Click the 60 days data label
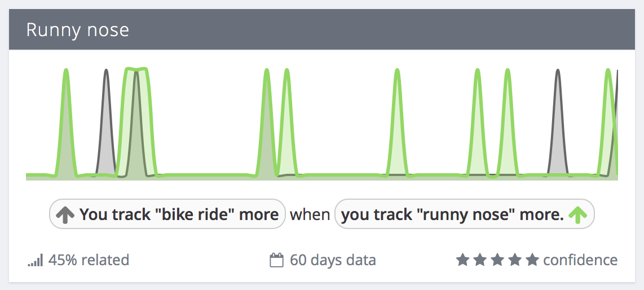The width and height of the screenshot is (644, 290). pos(333,260)
